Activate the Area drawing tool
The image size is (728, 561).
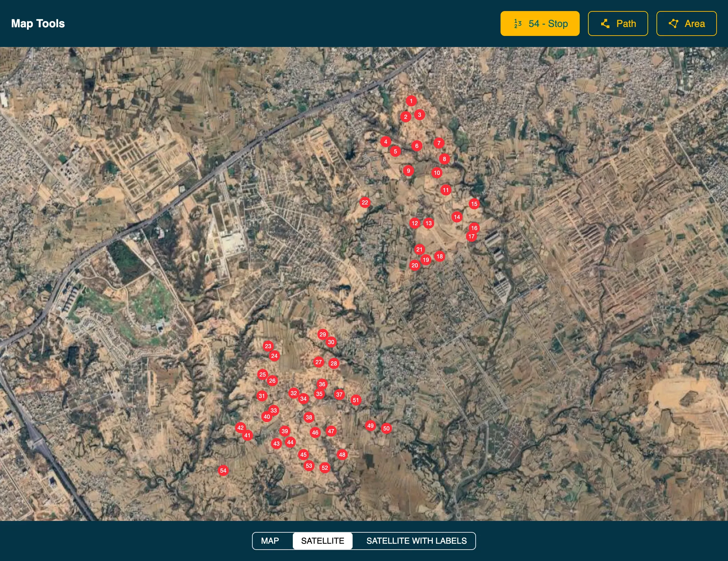pyautogui.click(x=686, y=23)
